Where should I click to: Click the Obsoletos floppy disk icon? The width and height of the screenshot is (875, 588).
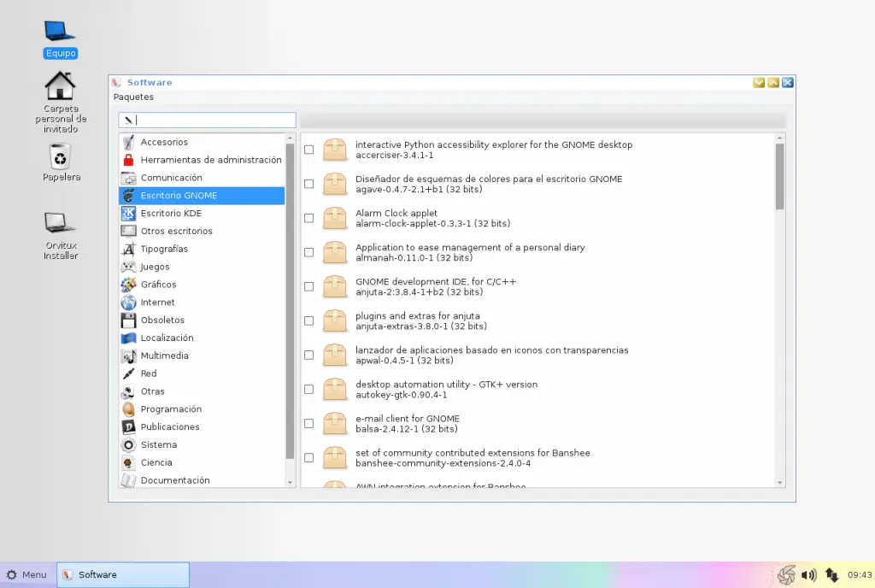tap(128, 320)
